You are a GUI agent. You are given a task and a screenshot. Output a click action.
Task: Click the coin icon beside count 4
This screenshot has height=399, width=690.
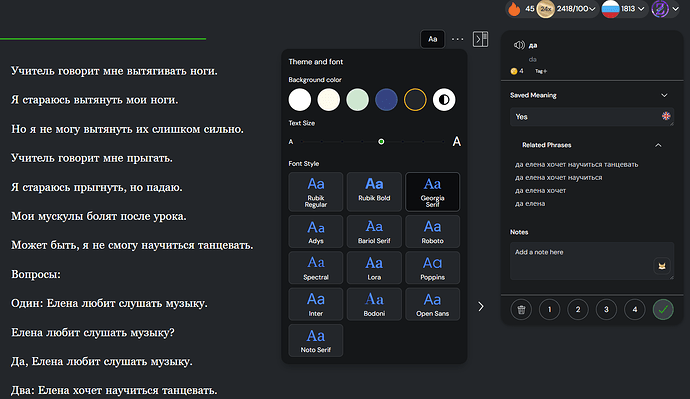[x=514, y=71]
